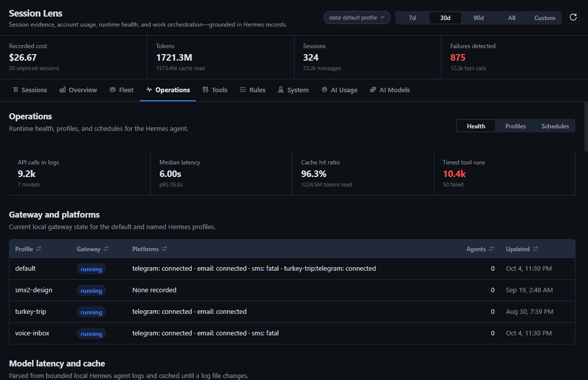Sort table by Agents column icon

click(491, 249)
